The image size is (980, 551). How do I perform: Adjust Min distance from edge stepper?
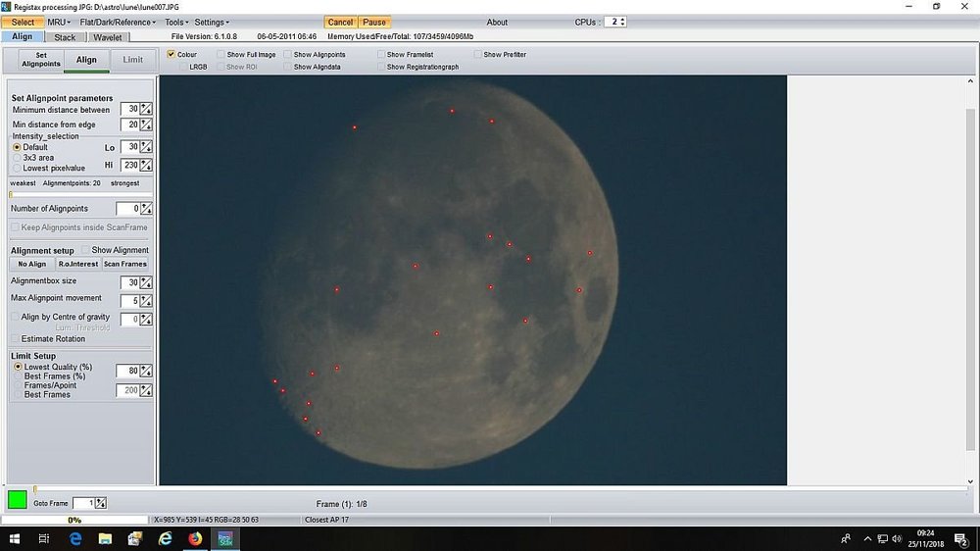click(146, 125)
